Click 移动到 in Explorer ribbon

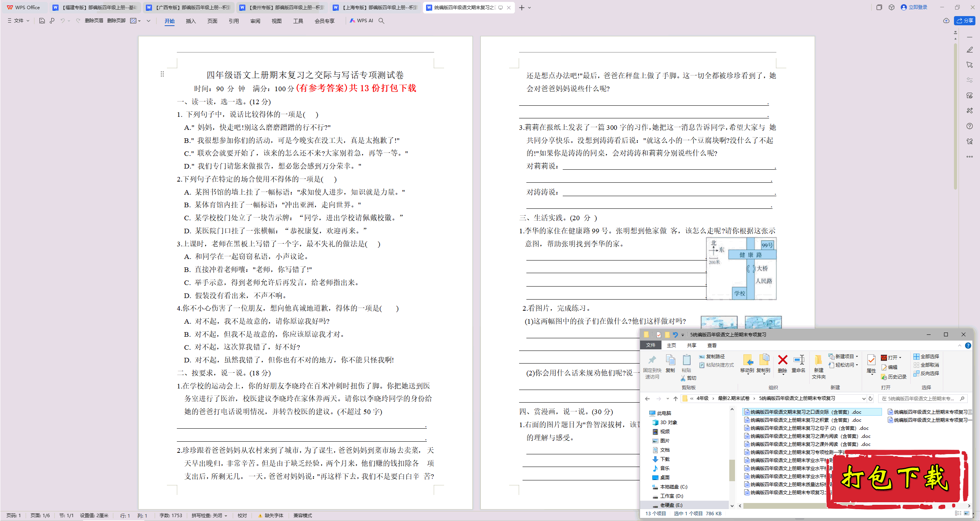point(747,364)
